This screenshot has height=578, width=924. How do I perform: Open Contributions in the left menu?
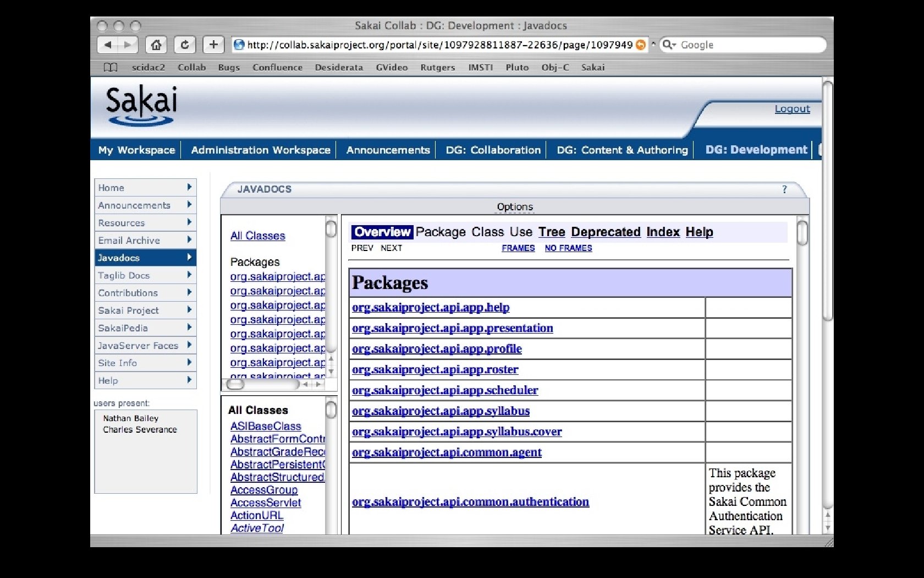click(x=145, y=293)
